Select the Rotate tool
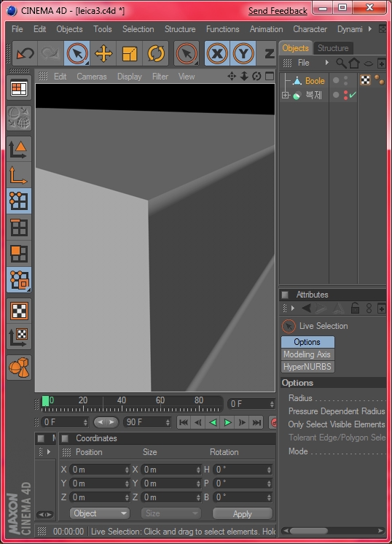This screenshot has height=544, width=392. point(156,53)
